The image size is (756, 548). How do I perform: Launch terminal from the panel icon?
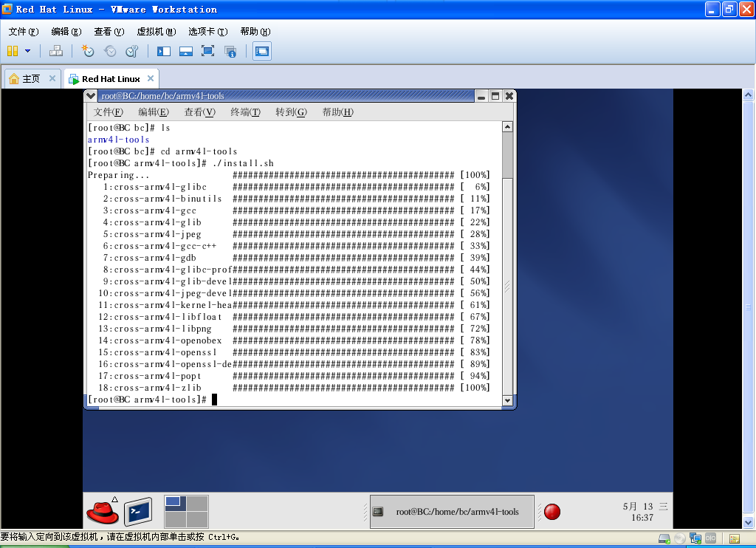138,511
